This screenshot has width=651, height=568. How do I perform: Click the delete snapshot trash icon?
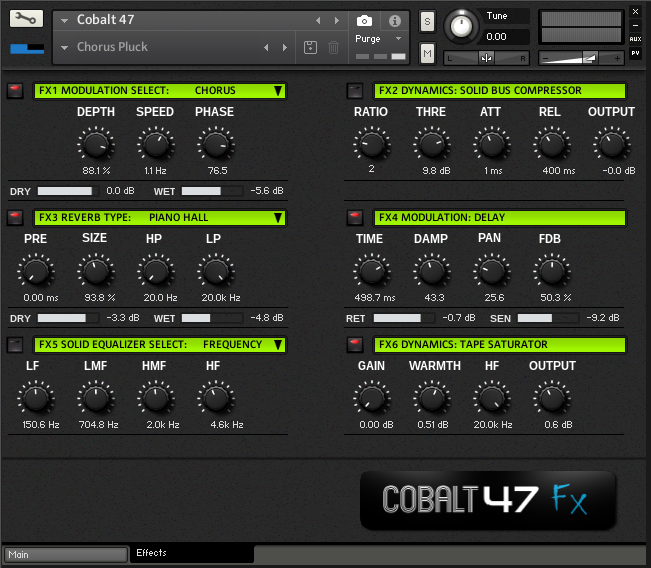[333, 47]
